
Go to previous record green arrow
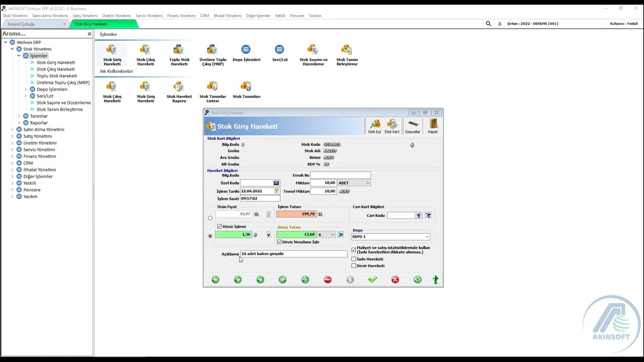(238, 280)
